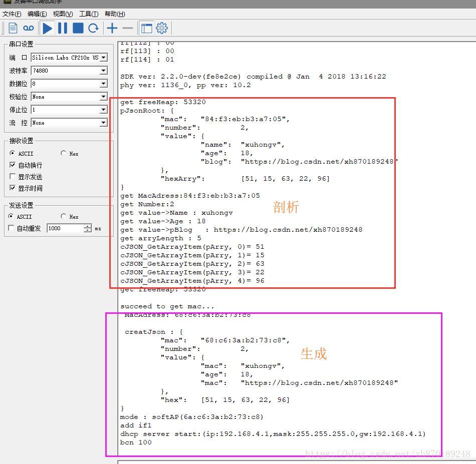Viewport: 476px width, 464px height.
Task: Click the new document toolbar icon
Action: tap(13, 28)
